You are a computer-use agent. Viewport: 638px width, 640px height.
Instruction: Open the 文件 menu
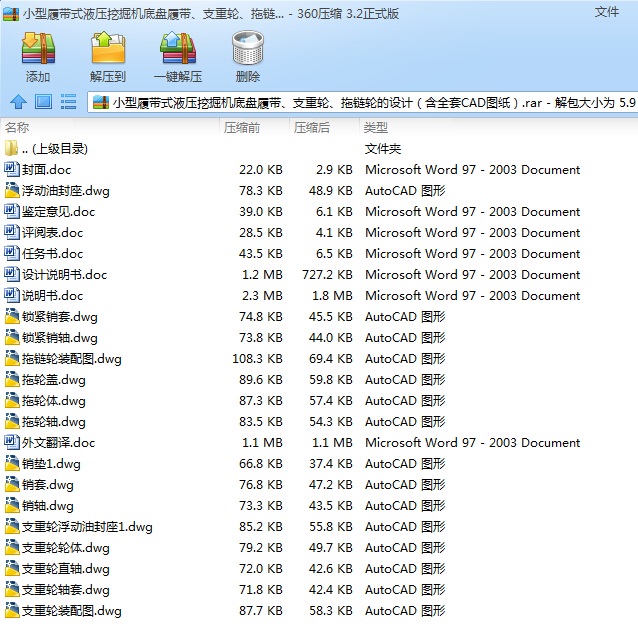[x=607, y=11]
